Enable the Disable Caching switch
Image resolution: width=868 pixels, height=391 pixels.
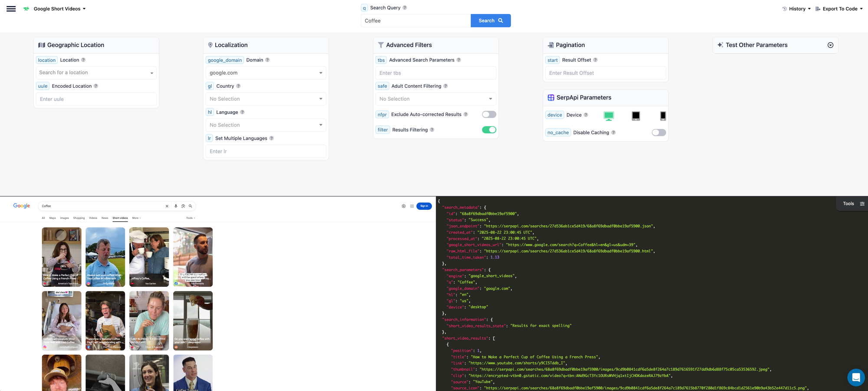(659, 133)
